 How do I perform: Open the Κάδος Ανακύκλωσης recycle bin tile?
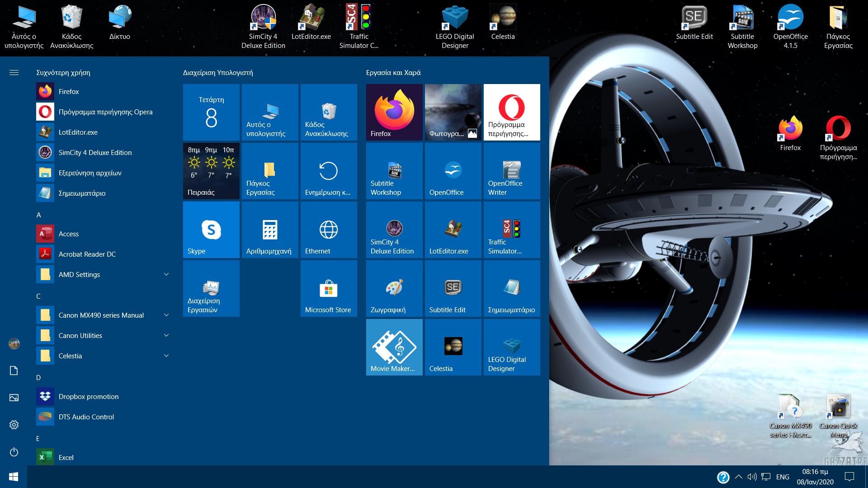(329, 112)
